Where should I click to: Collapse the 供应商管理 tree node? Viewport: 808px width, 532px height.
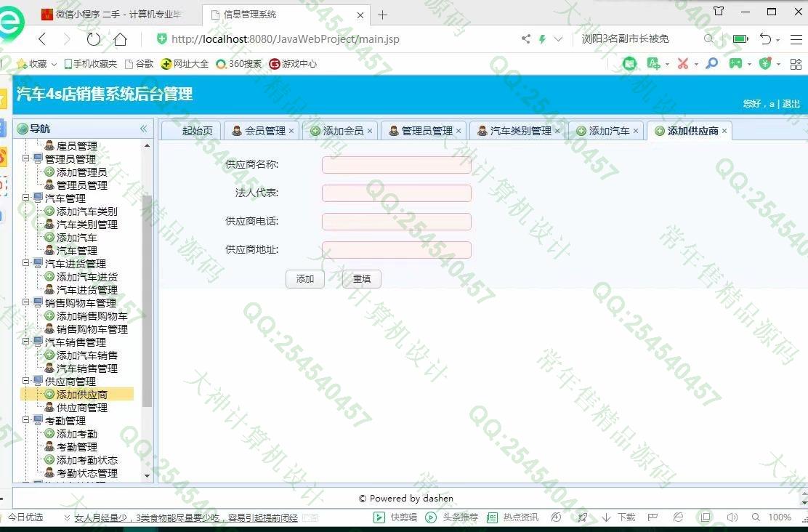click(x=27, y=381)
